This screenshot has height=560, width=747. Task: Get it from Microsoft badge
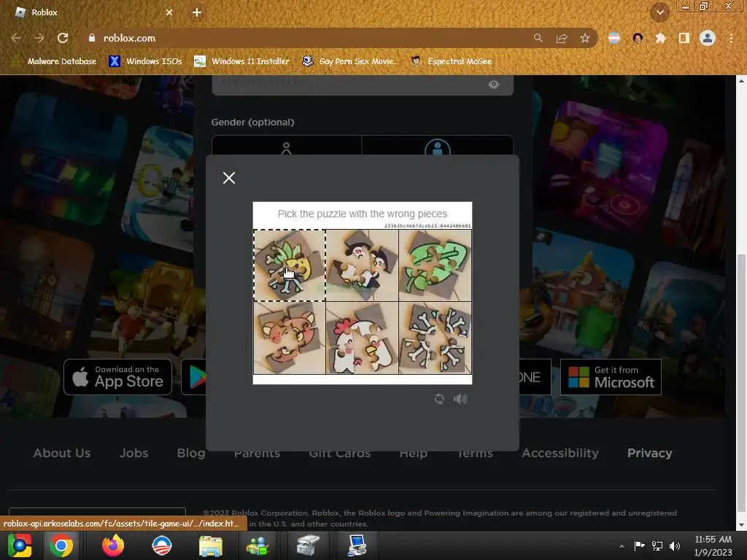coord(611,377)
